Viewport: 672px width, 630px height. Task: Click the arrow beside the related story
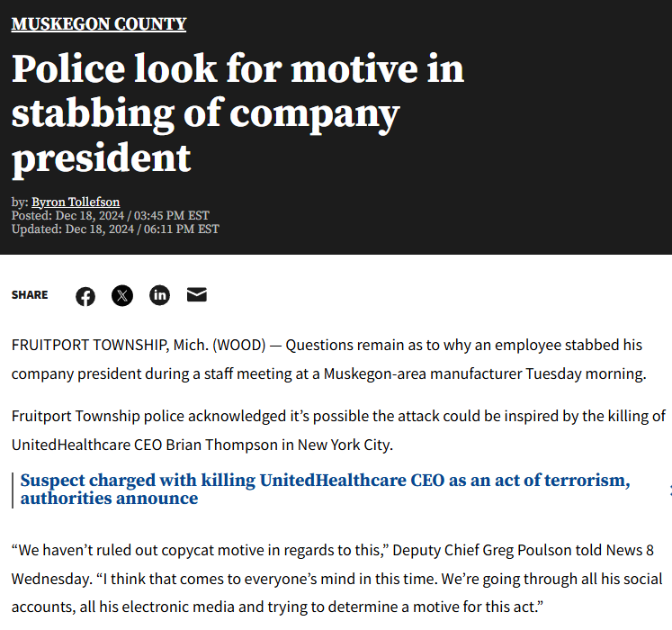(669, 489)
